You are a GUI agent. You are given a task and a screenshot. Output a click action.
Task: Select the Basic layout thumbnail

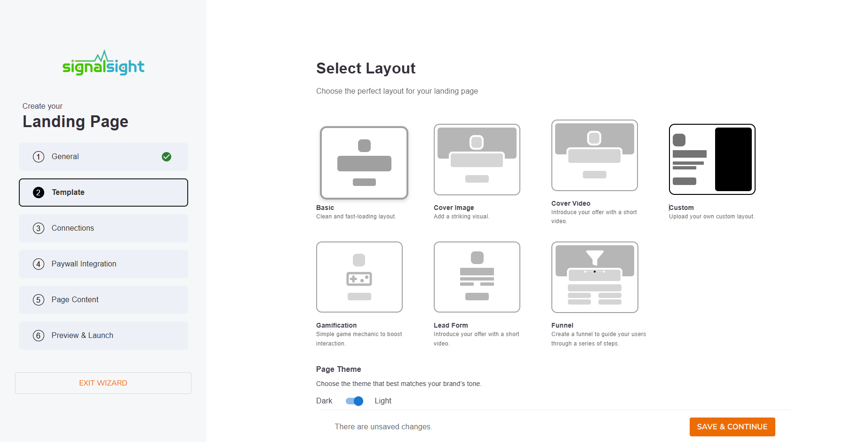coord(364,162)
